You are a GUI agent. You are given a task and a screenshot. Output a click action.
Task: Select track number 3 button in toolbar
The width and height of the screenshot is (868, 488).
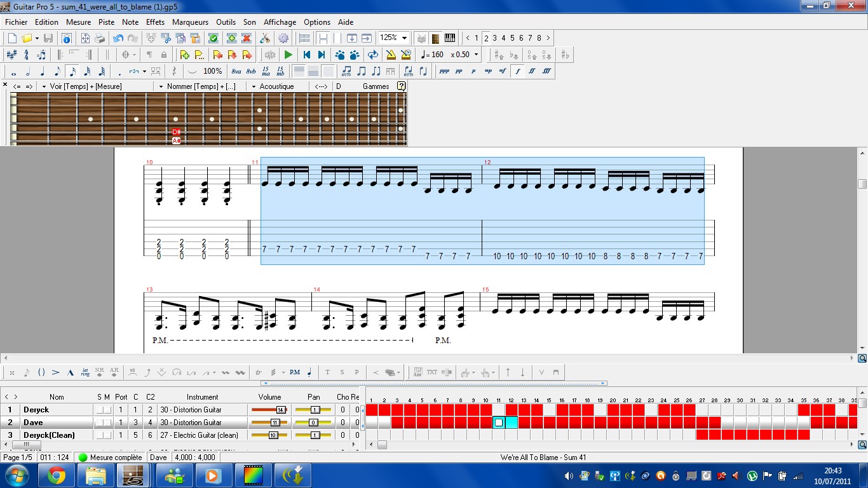494,38
